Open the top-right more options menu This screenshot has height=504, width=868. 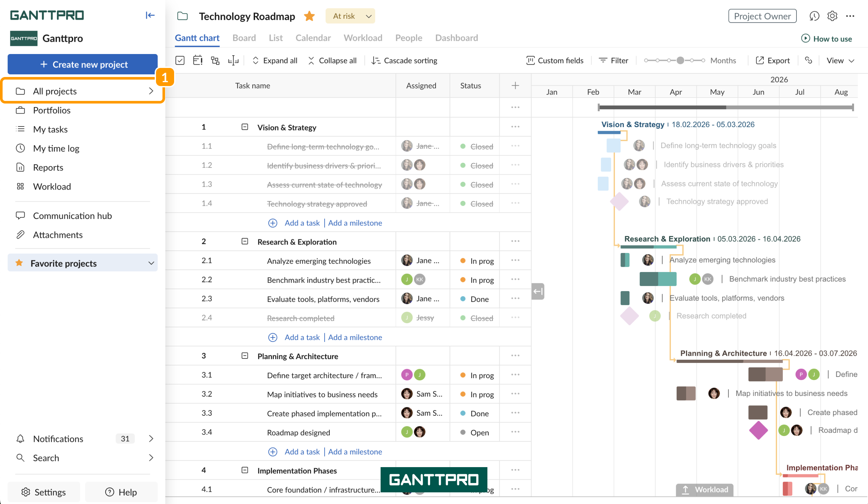point(850,16)
